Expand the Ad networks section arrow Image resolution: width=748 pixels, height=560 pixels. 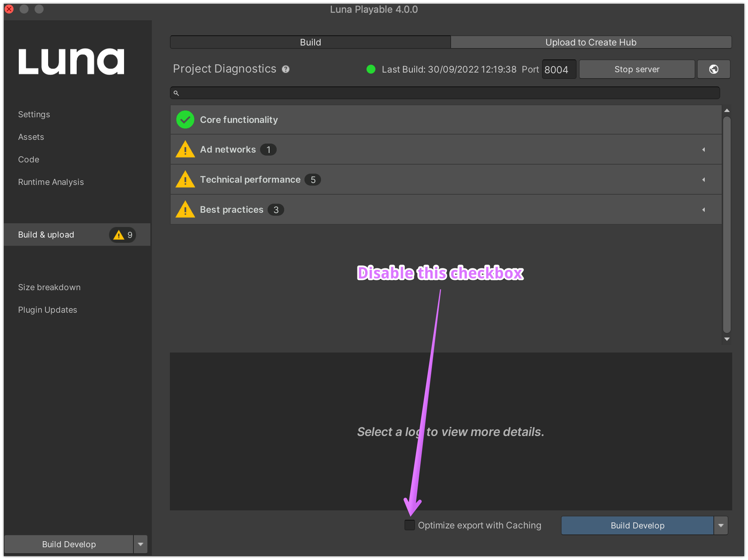point(703,150)
